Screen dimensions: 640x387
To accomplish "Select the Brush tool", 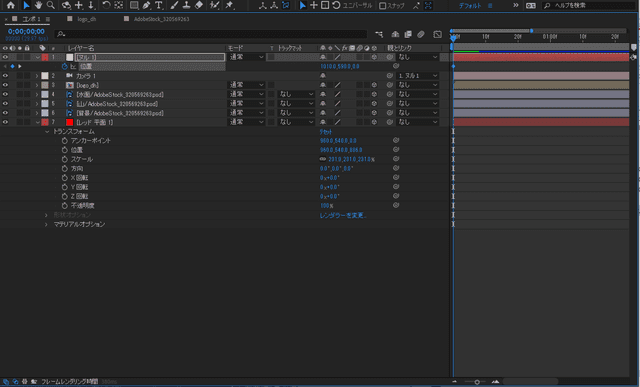I will pyautogui.click(x=174, y=5).
